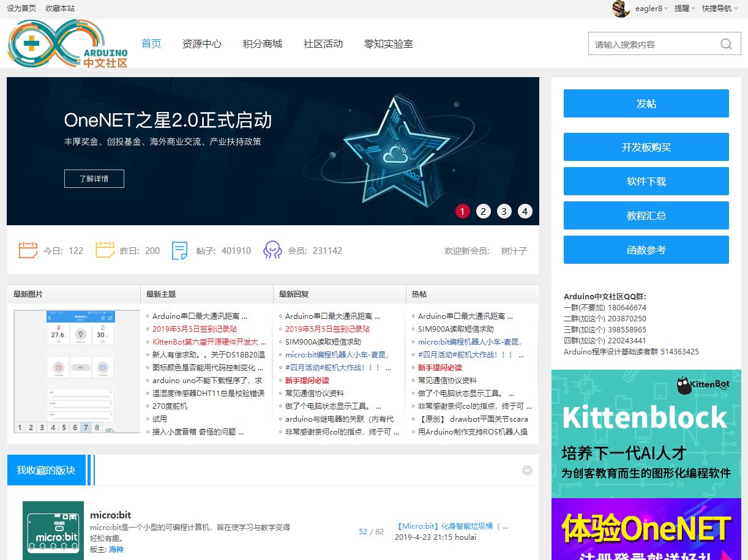Image resolution: width=748 pixels, height=560 pixels.
Task: Open 2019年5月5日签到记录贴 in 最新主题
Action: coord(195,329)
